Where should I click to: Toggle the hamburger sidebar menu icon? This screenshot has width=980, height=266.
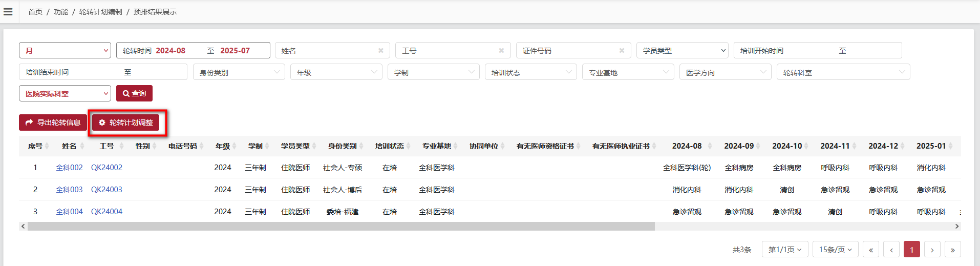[x=8, y=11]
